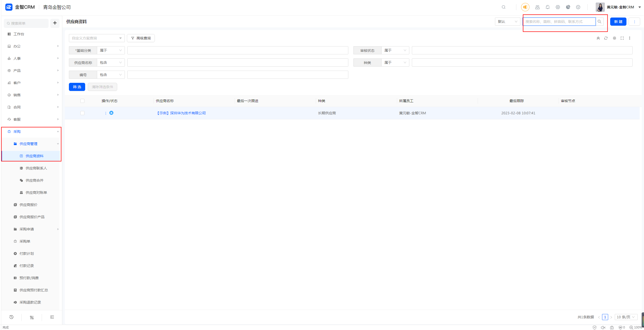
Task: Open the user account dropdown arrow
Action: pyautogui.click(x=640, y=7)
